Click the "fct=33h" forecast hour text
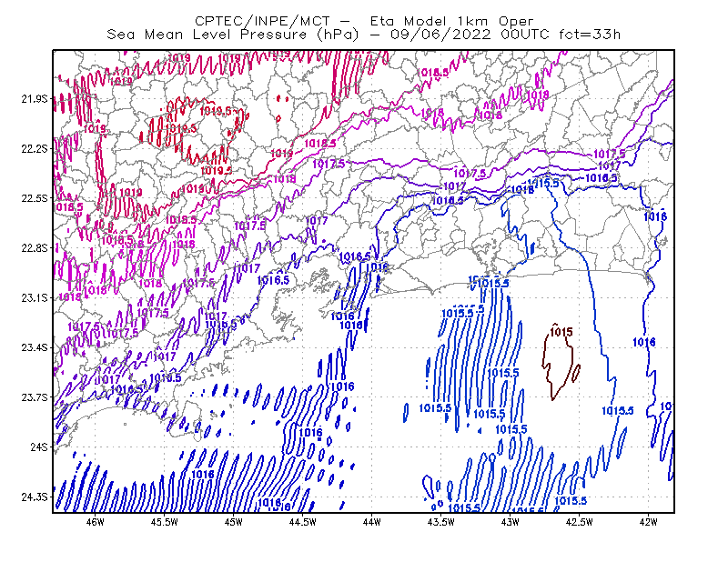Screen dimensions: 728x562 [x=590, y=35]
